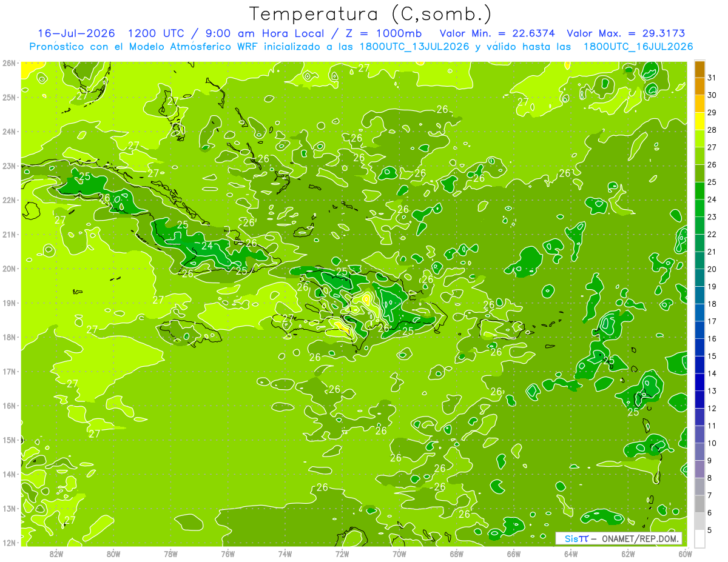728x562 pixels.
Task: Click the "20N" latitude label
Action: click(x=9, y=269)
